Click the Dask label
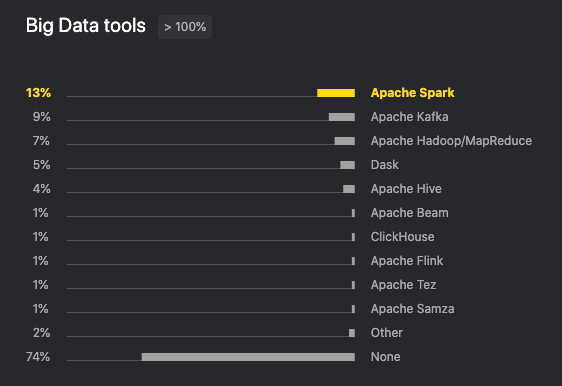562x386 pixels. pyautogui.click(x=385, y=165)
